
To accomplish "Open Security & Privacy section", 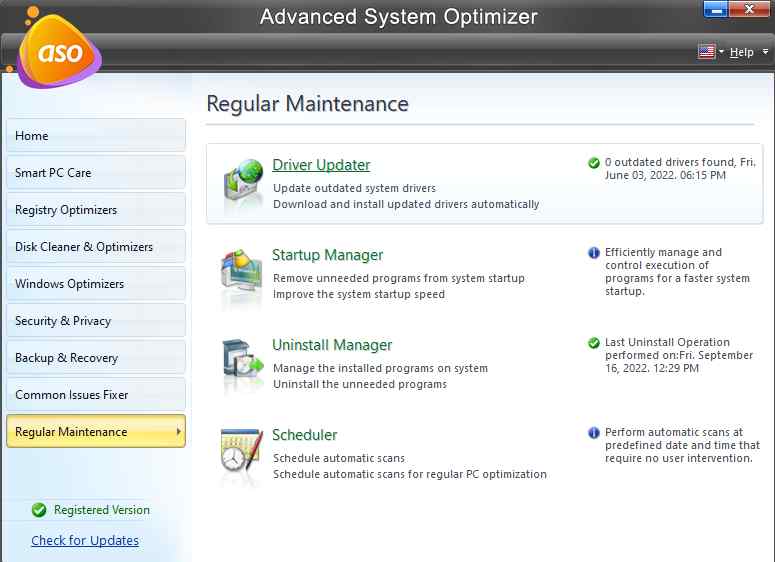I will point(96,321).
